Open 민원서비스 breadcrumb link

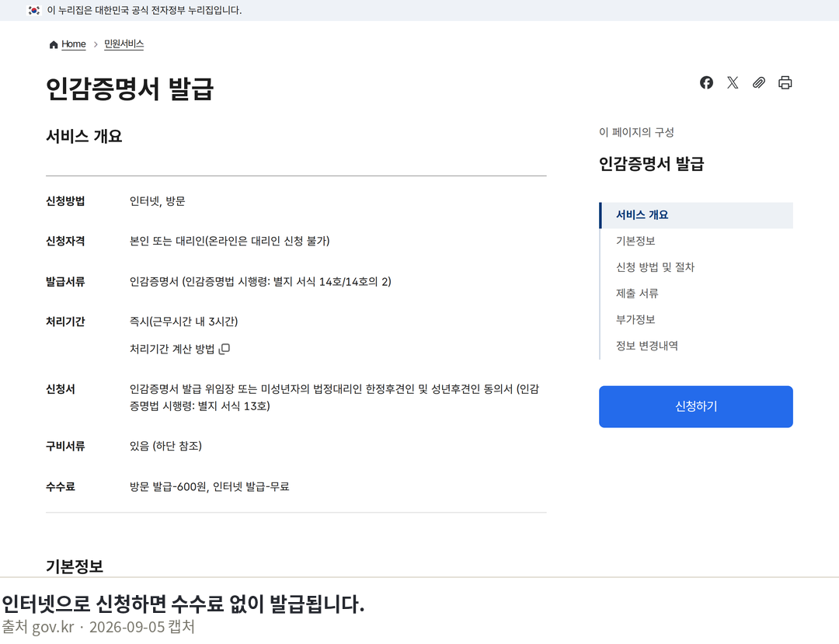coord(124,44)
